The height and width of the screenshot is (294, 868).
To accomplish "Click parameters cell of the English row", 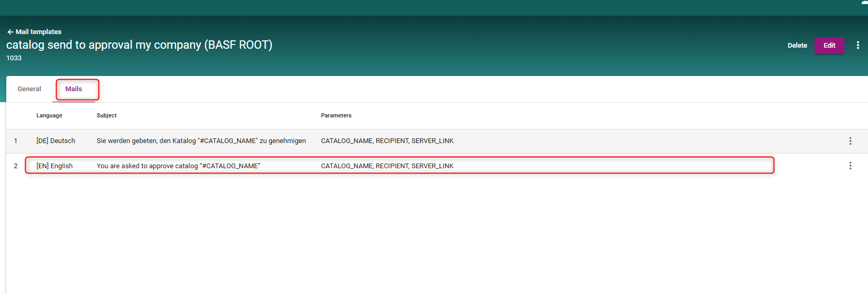I will coord(387,166).
